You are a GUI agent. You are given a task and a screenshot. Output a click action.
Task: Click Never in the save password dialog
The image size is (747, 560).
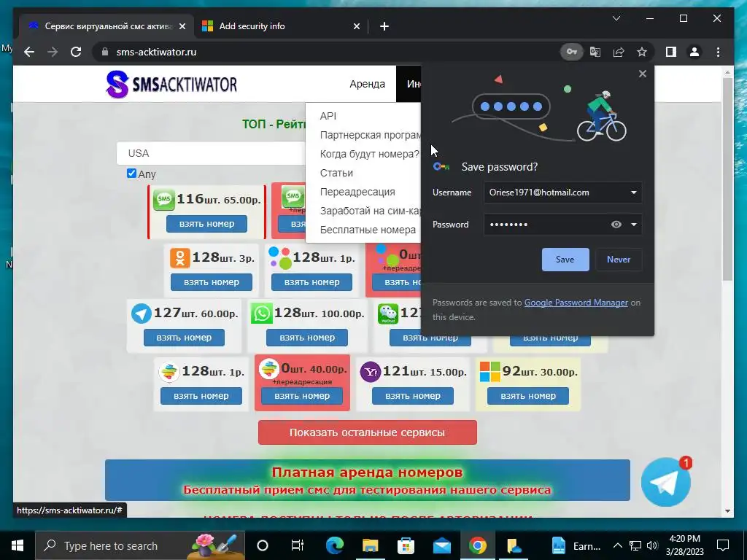click(619, 260)
